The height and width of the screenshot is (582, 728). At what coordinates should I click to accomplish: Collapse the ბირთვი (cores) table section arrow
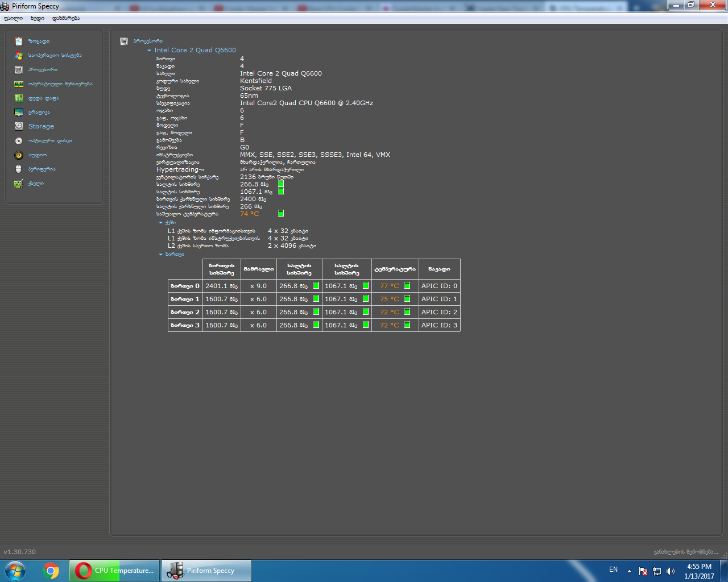click(161, 255)
